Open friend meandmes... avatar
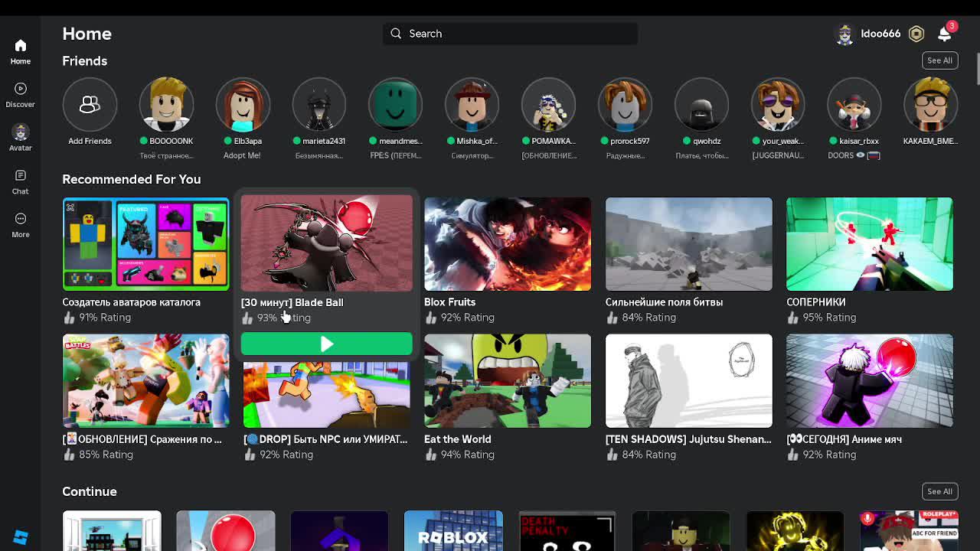The height and width of the screenshot is (551, 980). (x=396, y=104)
